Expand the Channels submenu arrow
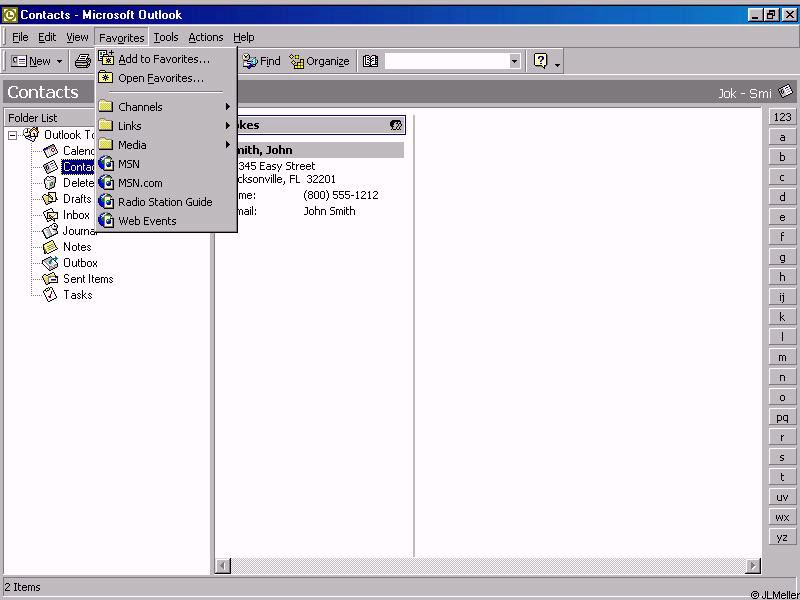The image size is (800, 600). [x=228, y=107]
